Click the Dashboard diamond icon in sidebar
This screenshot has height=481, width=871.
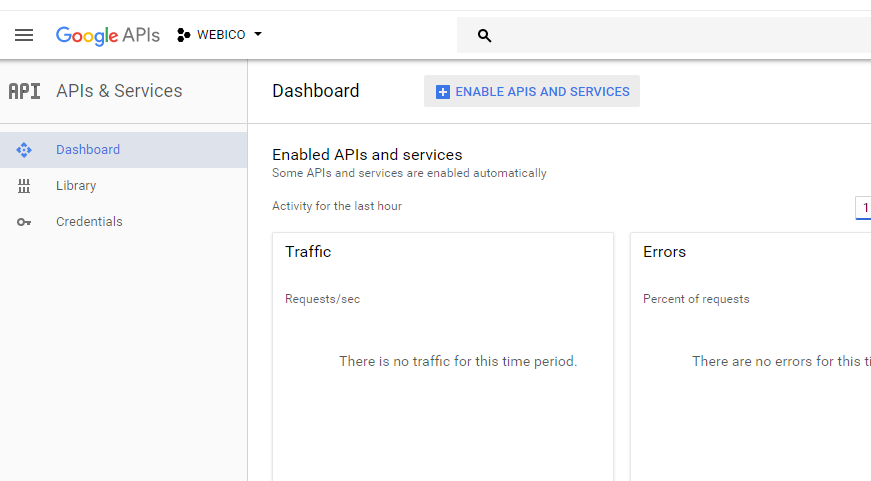[x=24, y=150]
